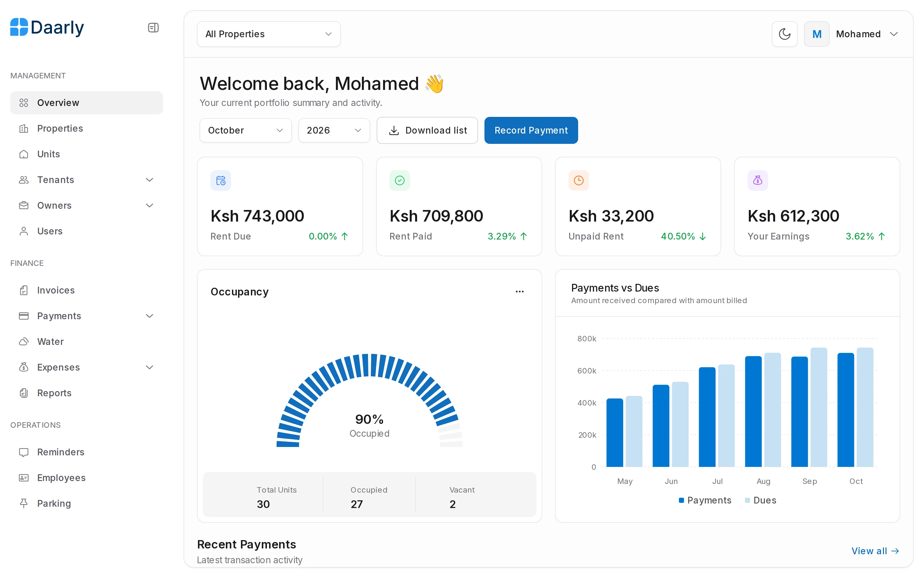Click the Employees ID card icon
The height and width of the screenshot is (578, 924).
click(24, 478)
